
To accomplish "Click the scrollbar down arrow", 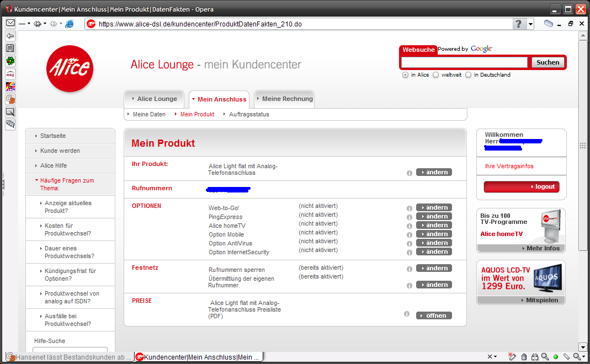I will 583,347.
